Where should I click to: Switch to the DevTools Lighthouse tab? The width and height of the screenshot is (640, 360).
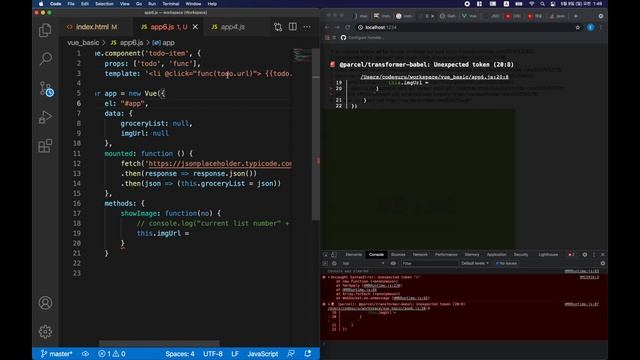coord(548,255)
